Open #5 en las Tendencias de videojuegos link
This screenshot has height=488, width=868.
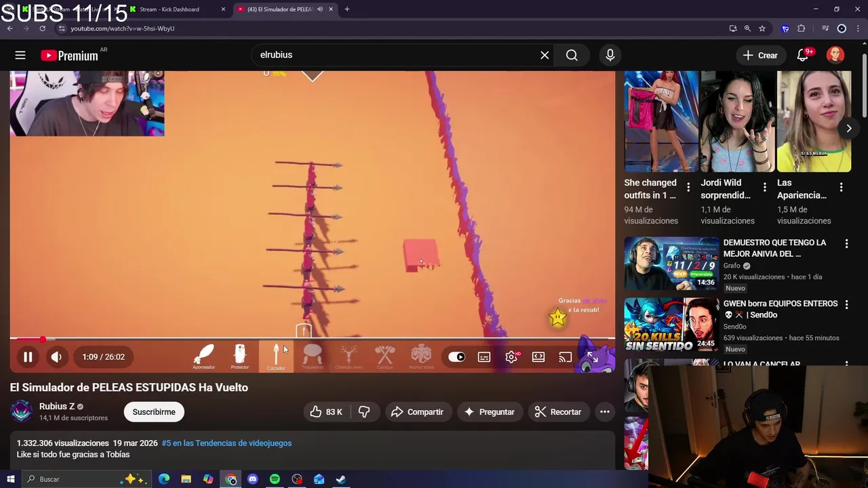tap(226, 443)
